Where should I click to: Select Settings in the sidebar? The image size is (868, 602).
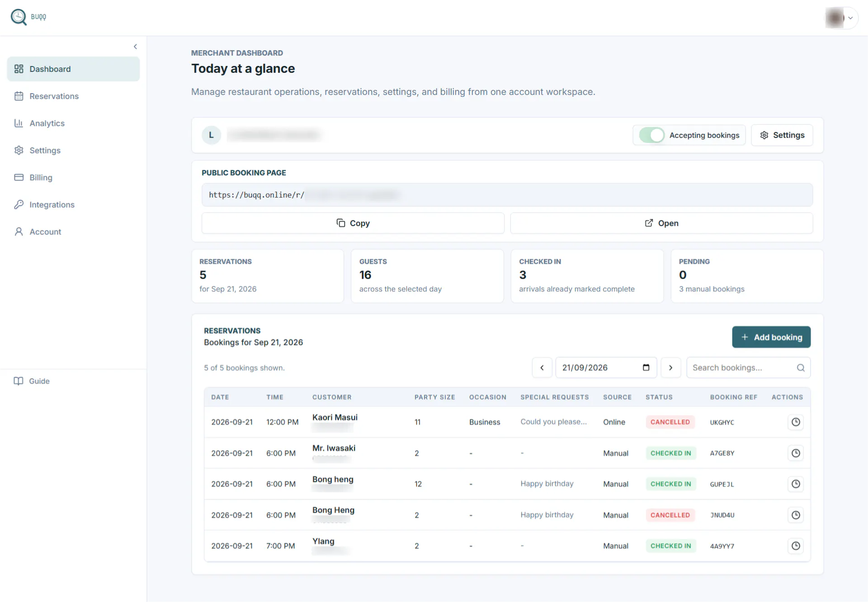coord(73,150)
